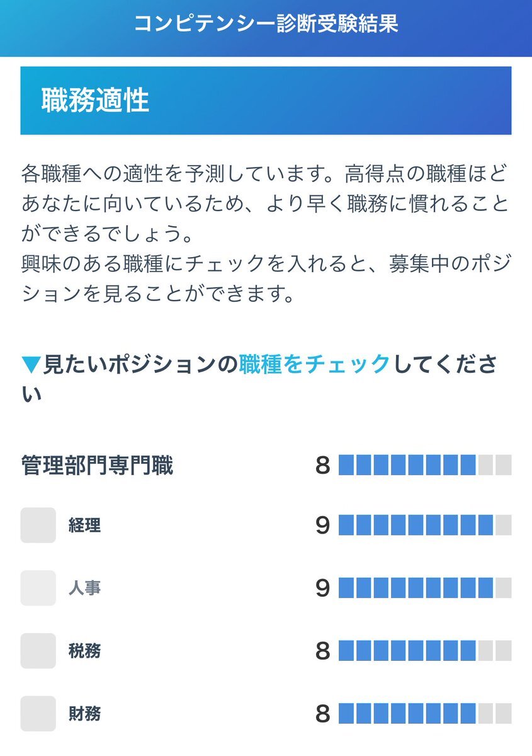532x756 pixels.
Task: Click the 管理部門専門職 category heading
Action: point(97,466)
